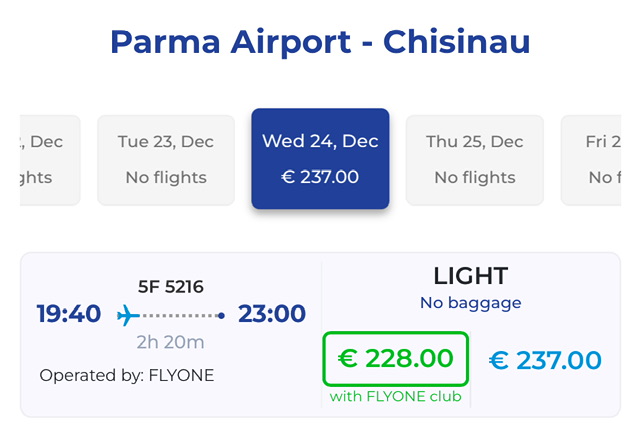Click the blue airplane icon

click(128, 316)
